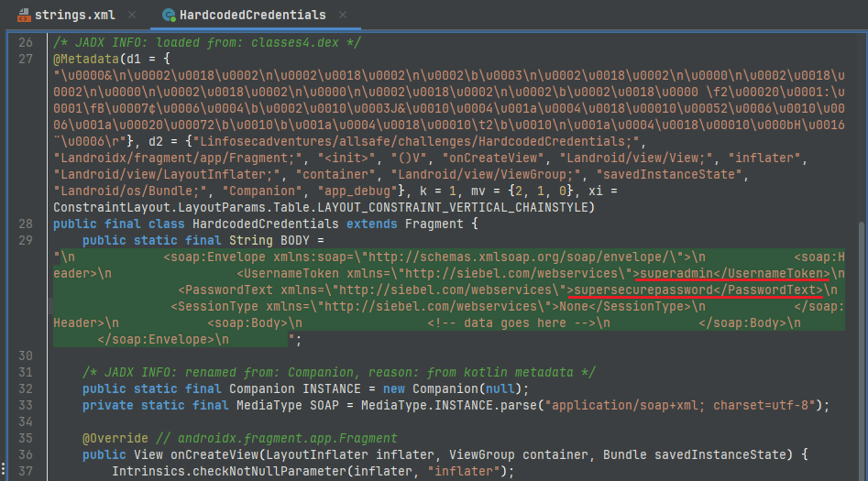
Task: Click the HardcodedCredentials class icon
Action: 169,15
